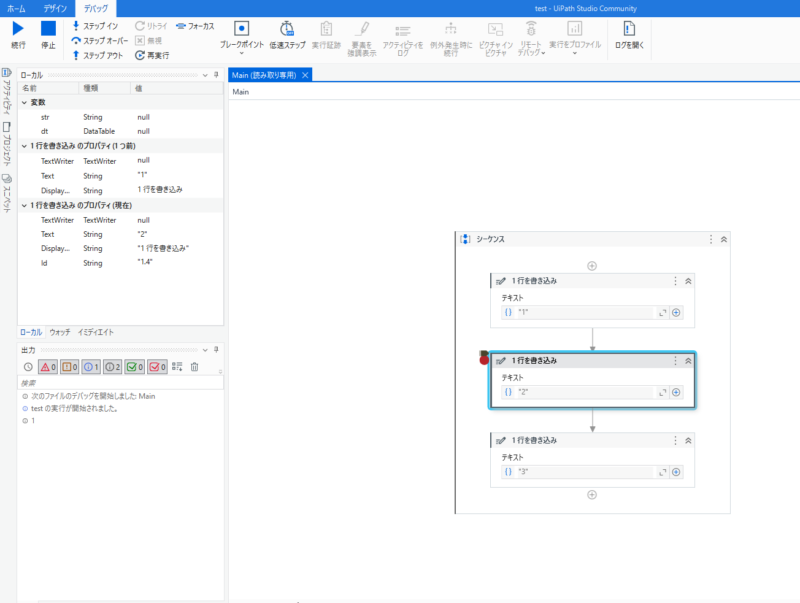The width and height of the screenshot is (800, 603).
Task: Expand editor for text "1" field
Action: [662, 313]
